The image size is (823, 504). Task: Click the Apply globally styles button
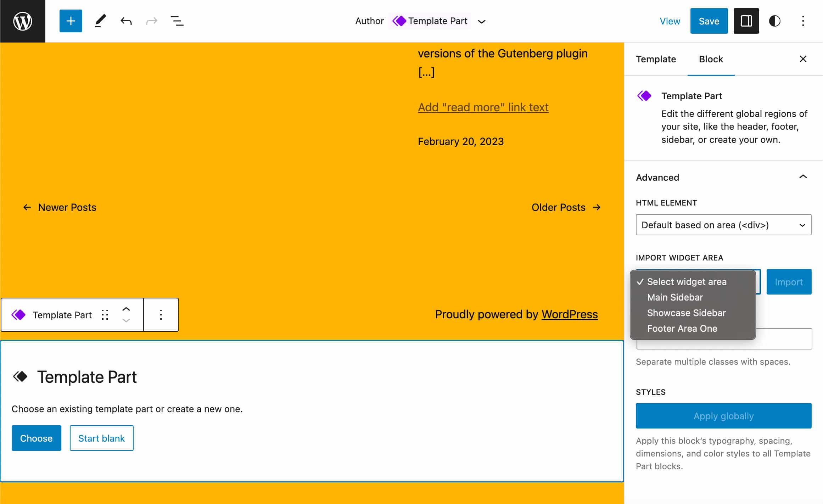[724, 416]
